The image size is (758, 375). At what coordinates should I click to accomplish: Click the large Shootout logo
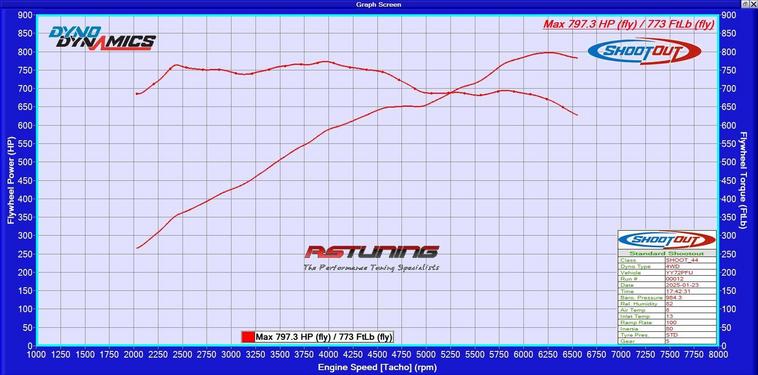click(x=644, y=51)
